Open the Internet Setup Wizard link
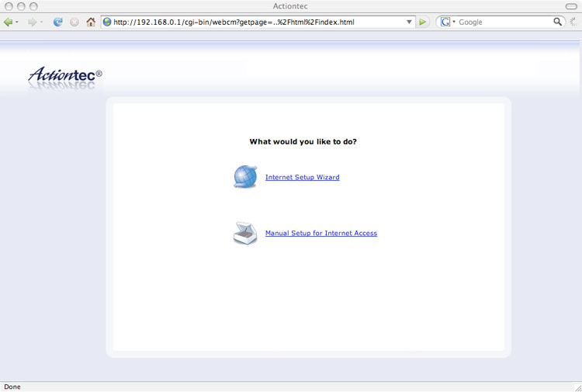The image size is (582, 392). click(x=302, y=177)
